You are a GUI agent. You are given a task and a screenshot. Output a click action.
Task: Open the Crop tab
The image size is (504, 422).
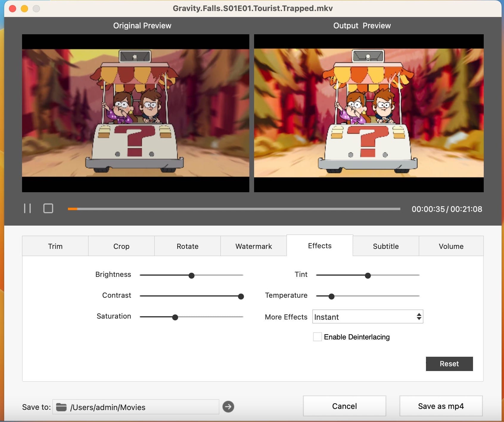tap(121, 246)
